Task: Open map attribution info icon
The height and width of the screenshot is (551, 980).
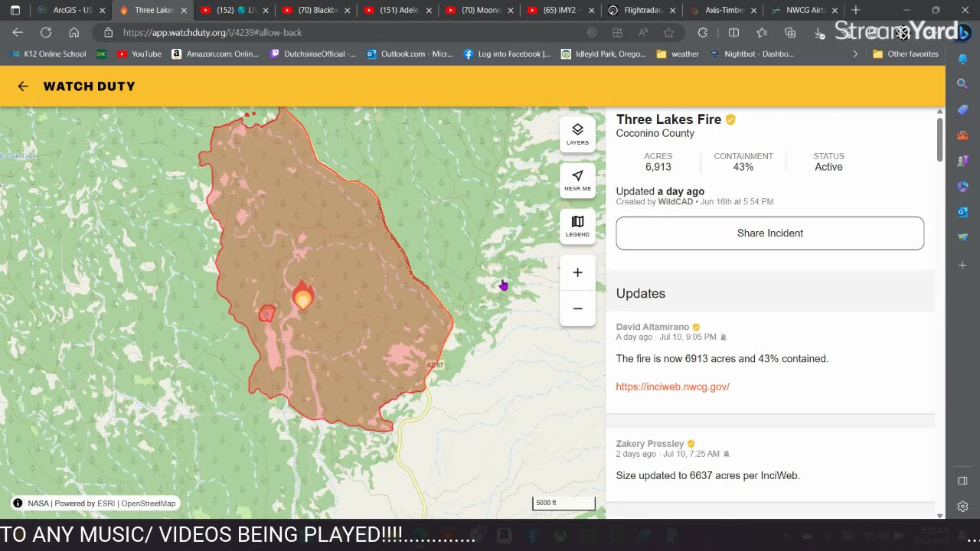Action: point(18,503)
